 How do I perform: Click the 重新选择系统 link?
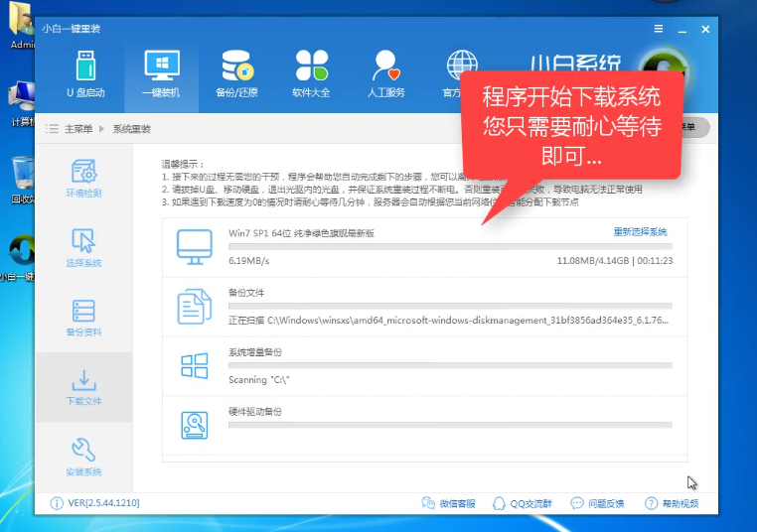(x=640, y=231)
